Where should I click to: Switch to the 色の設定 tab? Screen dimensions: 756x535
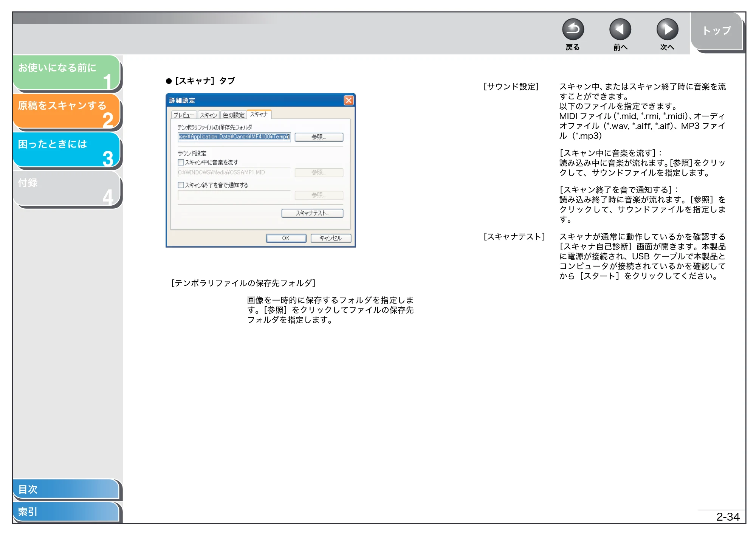pyautogui.click(x=233, y=115)
